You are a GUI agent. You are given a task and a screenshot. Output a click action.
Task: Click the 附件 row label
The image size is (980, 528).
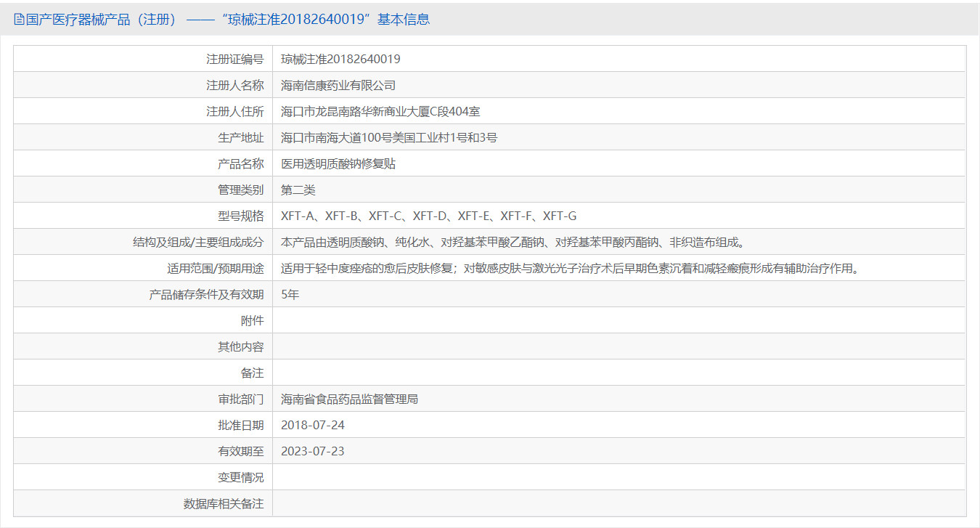tap(252, 320)
